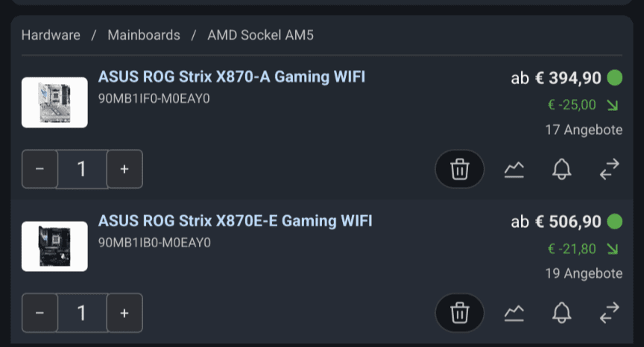Image resolution: width=644 pixels, height=347 pixels.
Task: Open AMD Sockel AM5 breadcrumb link
Action: coord(260,35)
